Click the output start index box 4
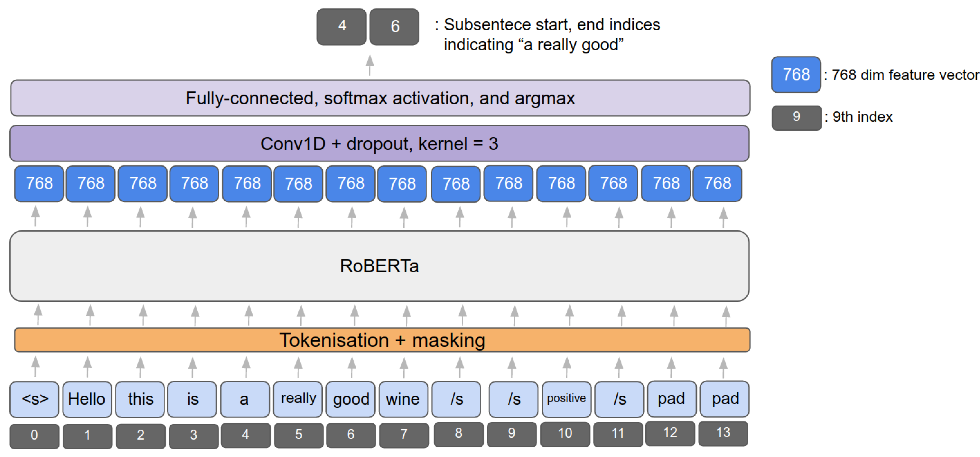The image size is (980, 457). [x=341, y=27]
